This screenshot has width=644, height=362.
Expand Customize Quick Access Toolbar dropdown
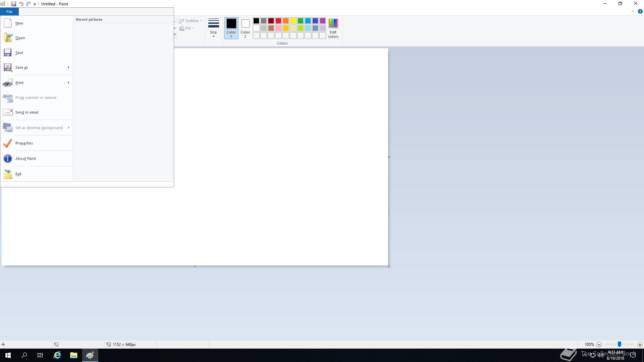35,4
